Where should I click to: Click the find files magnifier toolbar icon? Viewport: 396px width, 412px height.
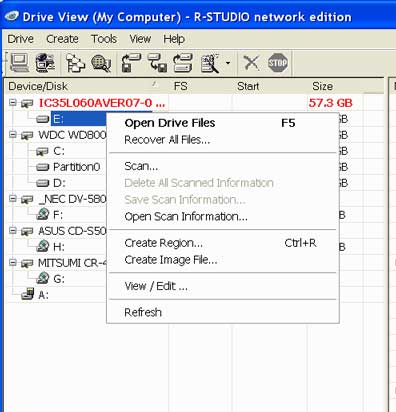pyautogui.click(x=210, y=63)
